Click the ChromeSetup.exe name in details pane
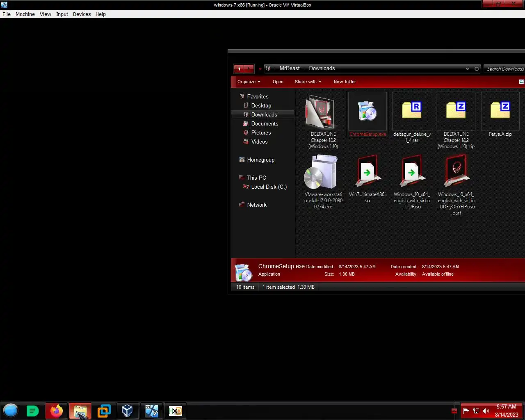Screen dimensions: 525x420 pos(281,266)
